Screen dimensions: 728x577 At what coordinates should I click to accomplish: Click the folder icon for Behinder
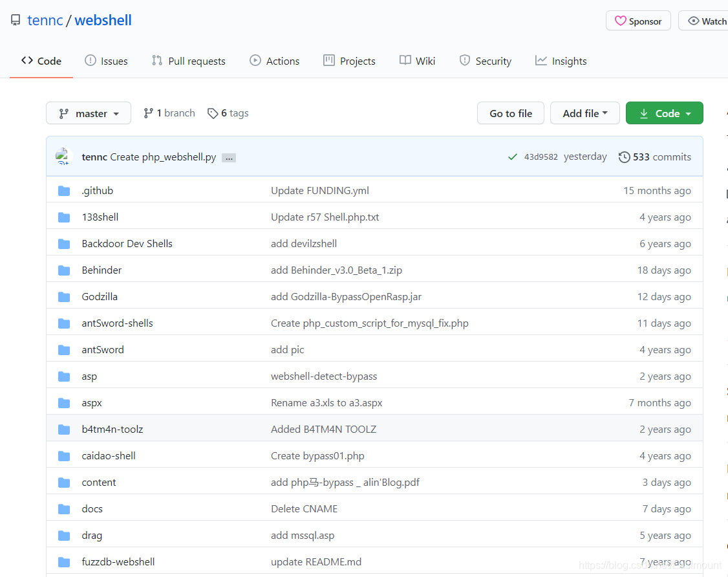(x=64, y=270)
